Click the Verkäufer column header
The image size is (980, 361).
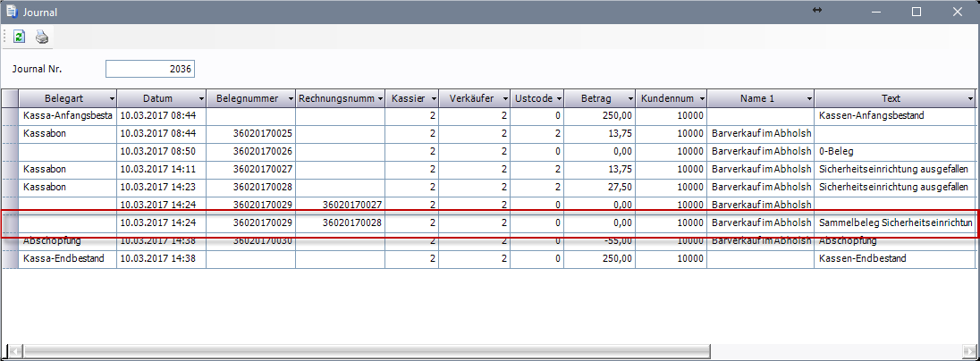click(469, 97)
